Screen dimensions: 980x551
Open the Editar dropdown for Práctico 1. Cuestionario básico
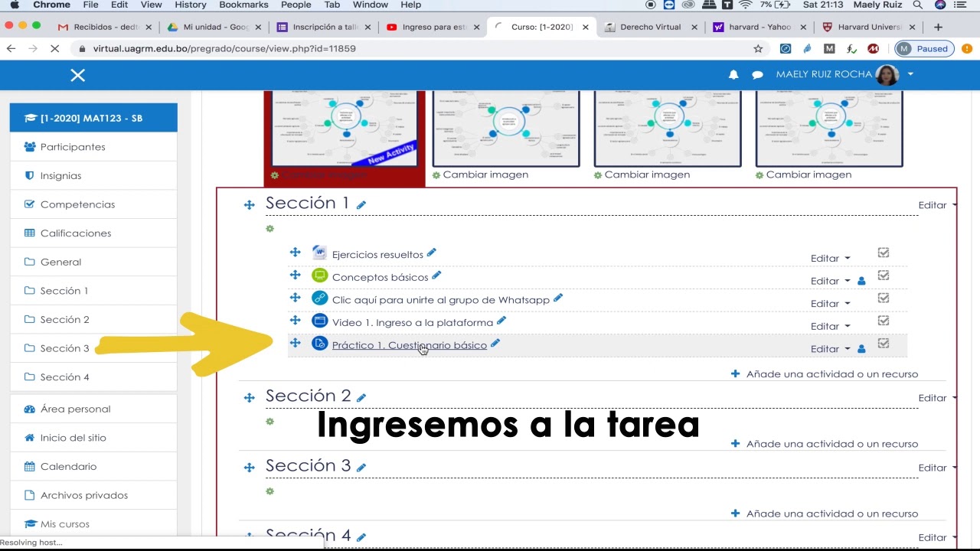(x=831, y=349)
